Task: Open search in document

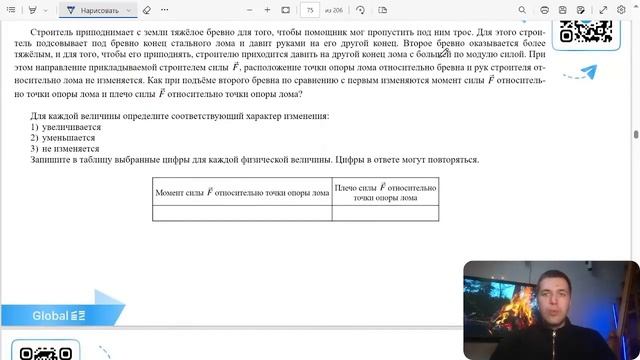Action: (x=522, y=10)
